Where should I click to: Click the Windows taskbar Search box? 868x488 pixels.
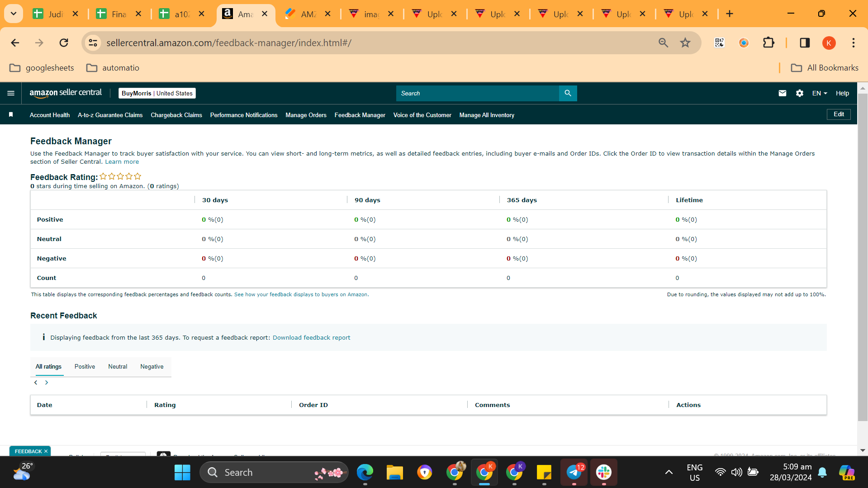274,473
